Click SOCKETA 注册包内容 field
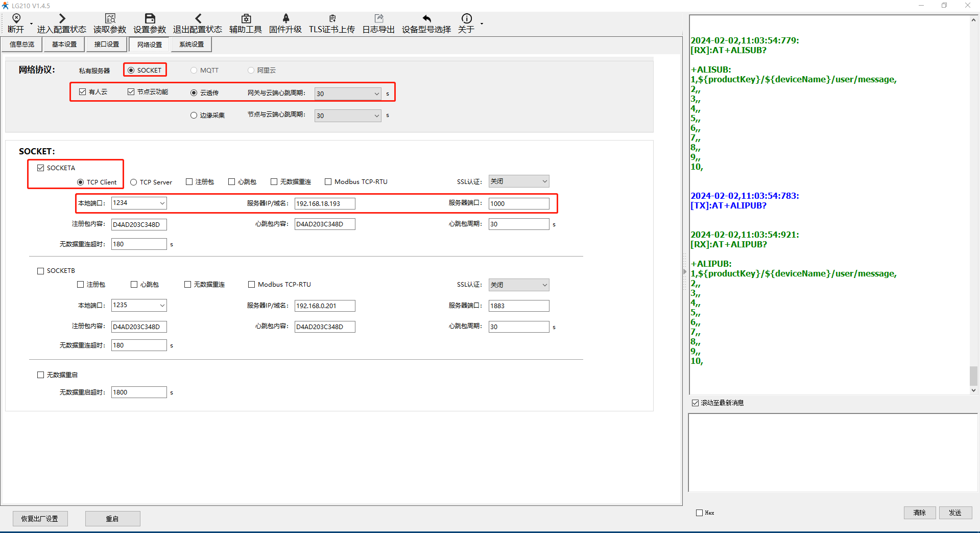Viewport: 980px width, 533px height. [139, 224]
